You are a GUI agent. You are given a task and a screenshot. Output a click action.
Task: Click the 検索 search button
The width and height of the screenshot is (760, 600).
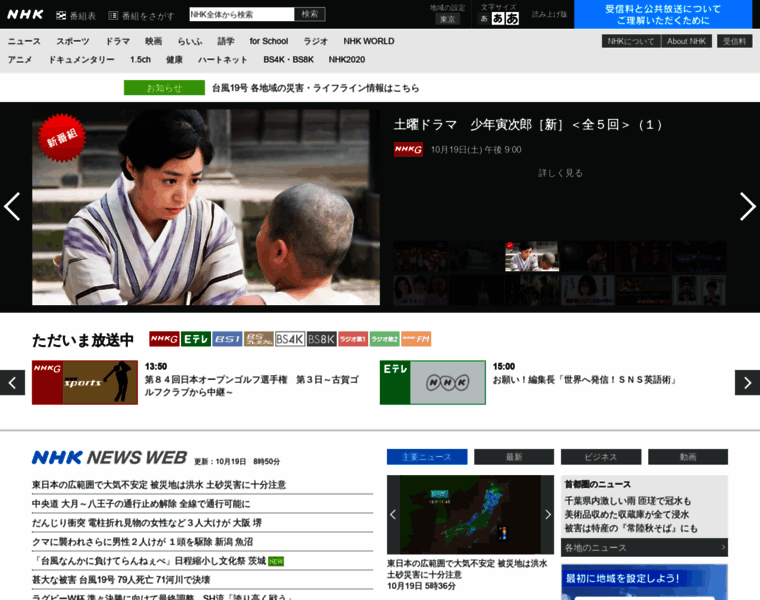310,15
